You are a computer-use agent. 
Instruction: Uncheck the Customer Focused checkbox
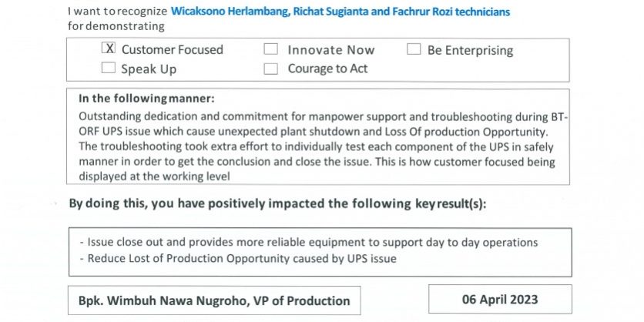(x=109, y=49)
